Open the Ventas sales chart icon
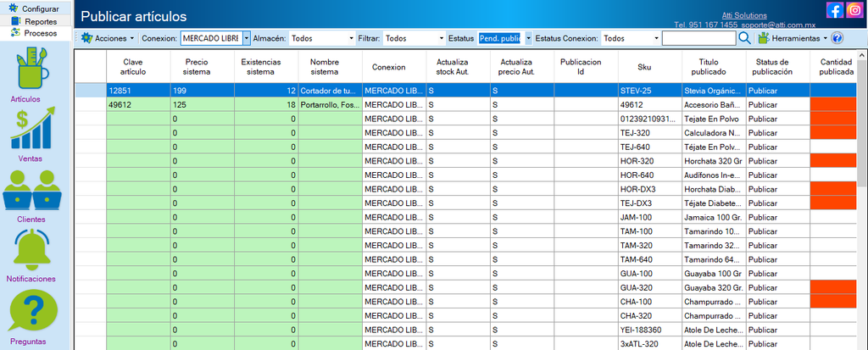 pyautogui.click(x=33, y=127)
